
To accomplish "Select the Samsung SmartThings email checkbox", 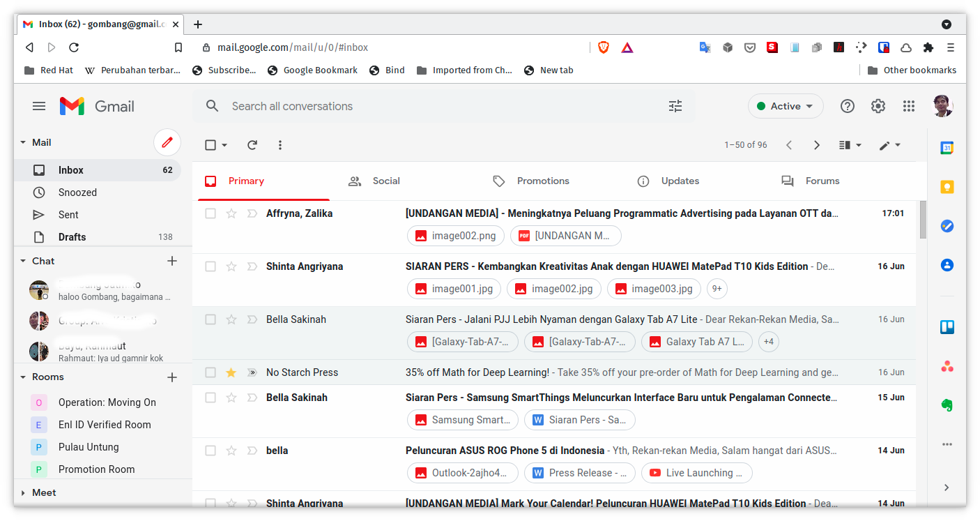I will [210, 398].
